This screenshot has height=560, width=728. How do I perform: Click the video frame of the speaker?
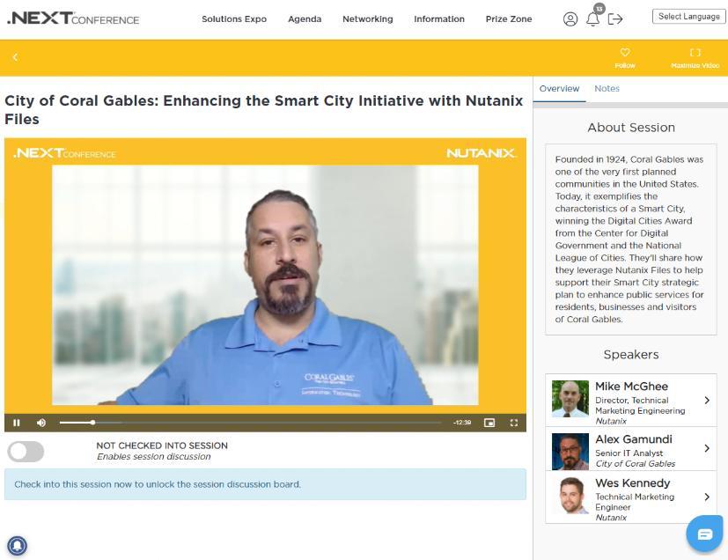tap(265, 285)
